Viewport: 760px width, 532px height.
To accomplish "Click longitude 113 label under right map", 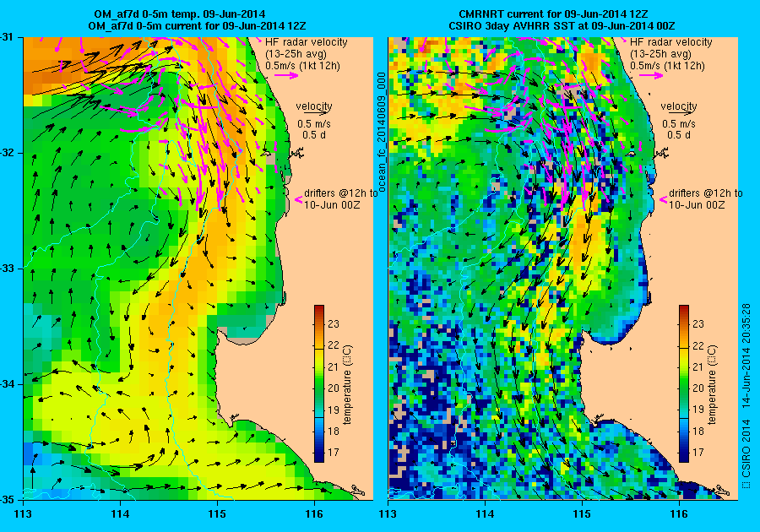I will (x=388, y=514).
